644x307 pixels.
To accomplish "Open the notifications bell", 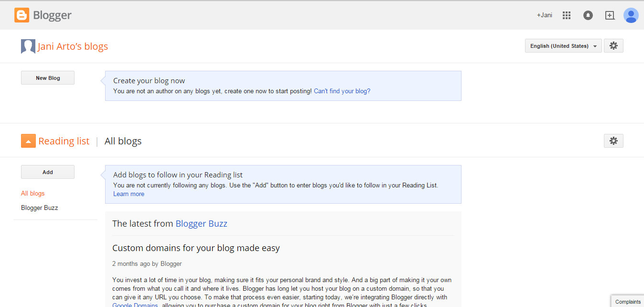I will pos(588,15).
